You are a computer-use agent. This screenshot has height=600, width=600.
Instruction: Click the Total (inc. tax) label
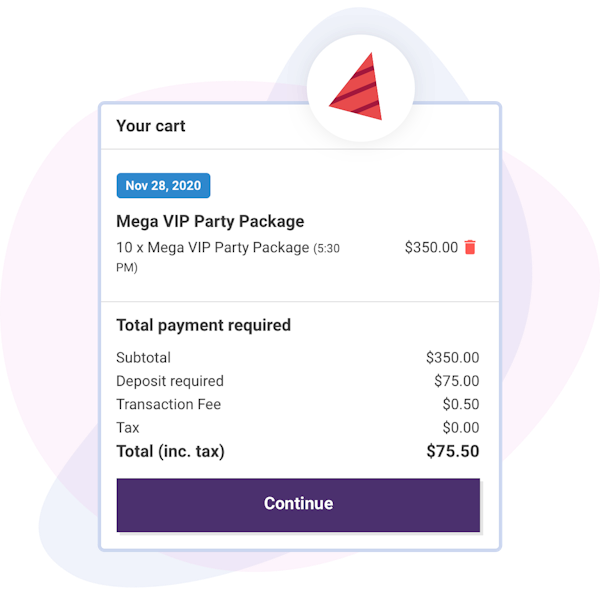click(x=170, y=452)
